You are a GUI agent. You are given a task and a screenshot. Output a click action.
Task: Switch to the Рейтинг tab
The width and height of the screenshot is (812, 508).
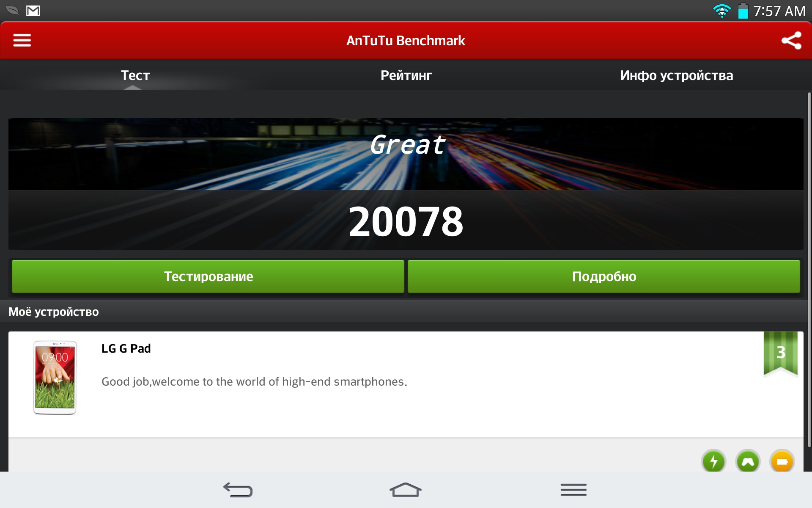pyautogui.click(x=406, y=75)
